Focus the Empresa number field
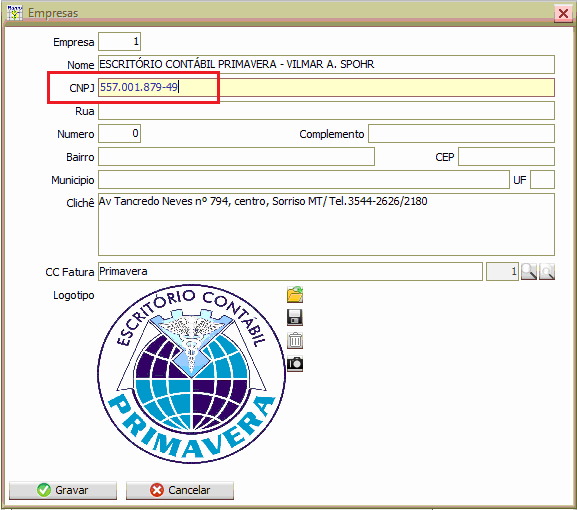 point(120,42)
